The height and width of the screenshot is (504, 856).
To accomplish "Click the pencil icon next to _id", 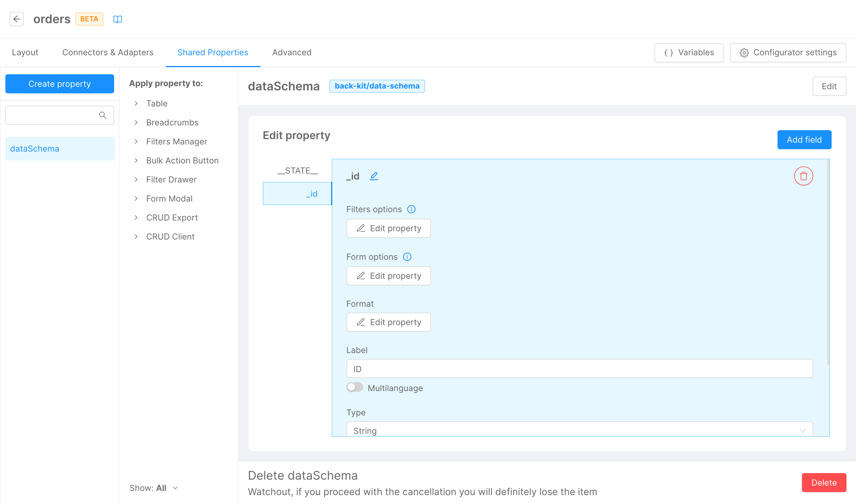I will [374, 176].
